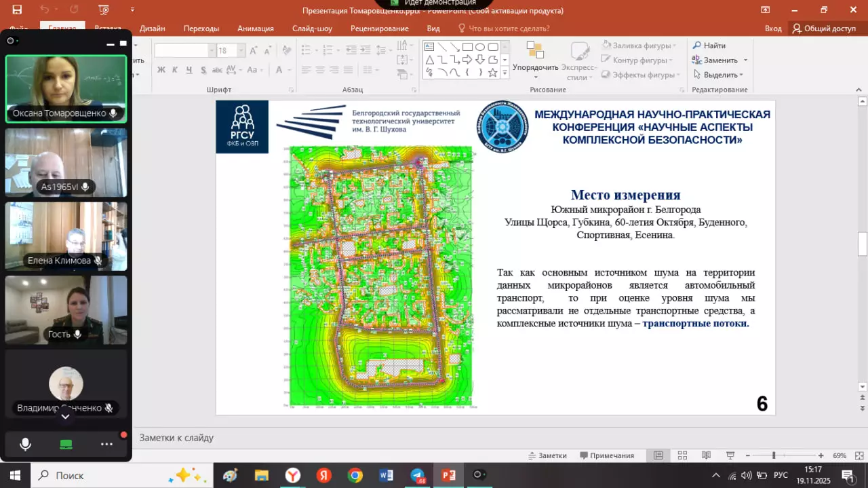Viewport: 868px width, 488px height.
Task: Open more options in meeting panel
Action: pos(106,445)
